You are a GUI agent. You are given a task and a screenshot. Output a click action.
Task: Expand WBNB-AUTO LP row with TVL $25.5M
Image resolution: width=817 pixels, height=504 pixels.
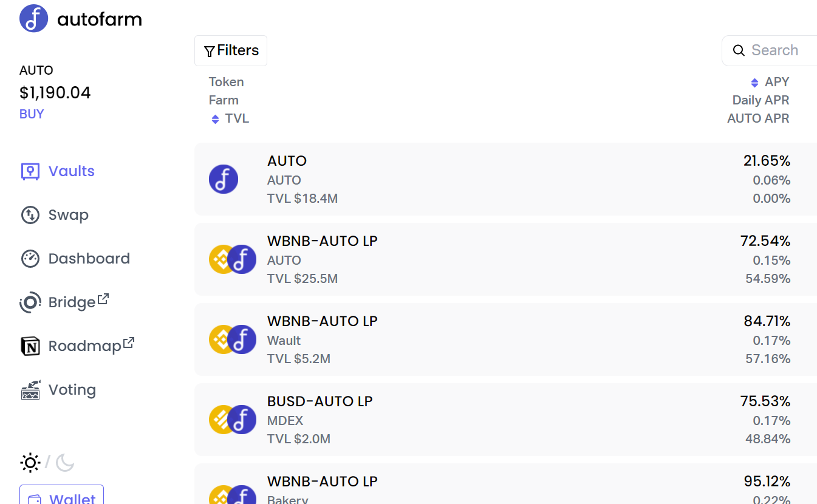click(505, 259)
